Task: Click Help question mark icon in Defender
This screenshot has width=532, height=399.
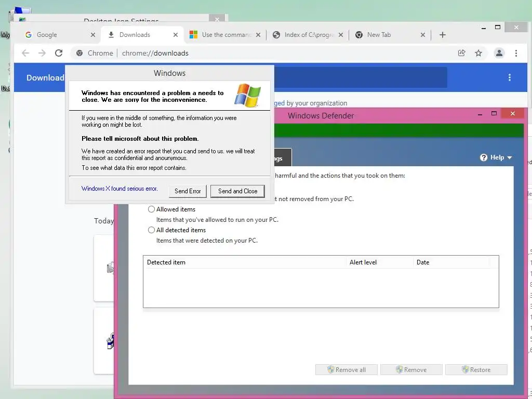Action: pos(484,157)
